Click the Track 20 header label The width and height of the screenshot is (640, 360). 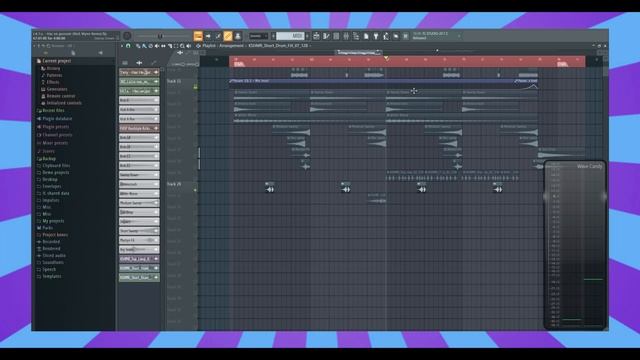click(174, 184)
